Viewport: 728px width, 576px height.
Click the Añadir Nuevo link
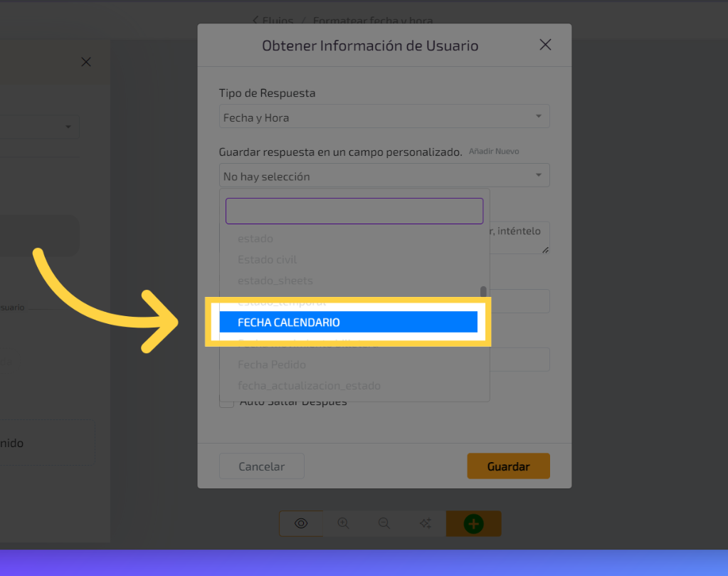point(494,152)
